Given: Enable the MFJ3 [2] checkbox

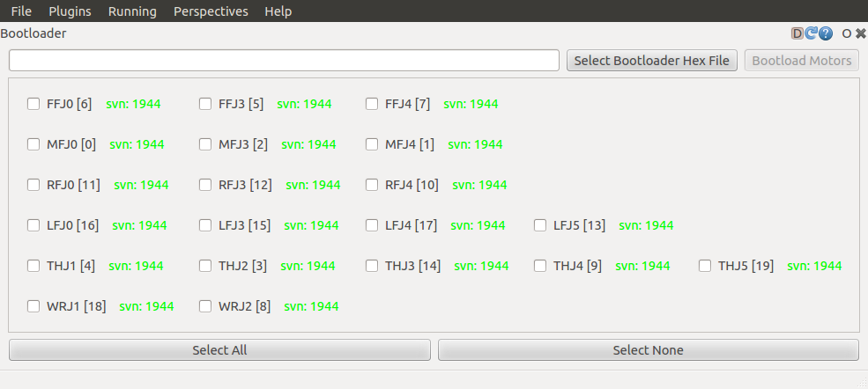Looking at the screenshot, I should coord(205,144).
